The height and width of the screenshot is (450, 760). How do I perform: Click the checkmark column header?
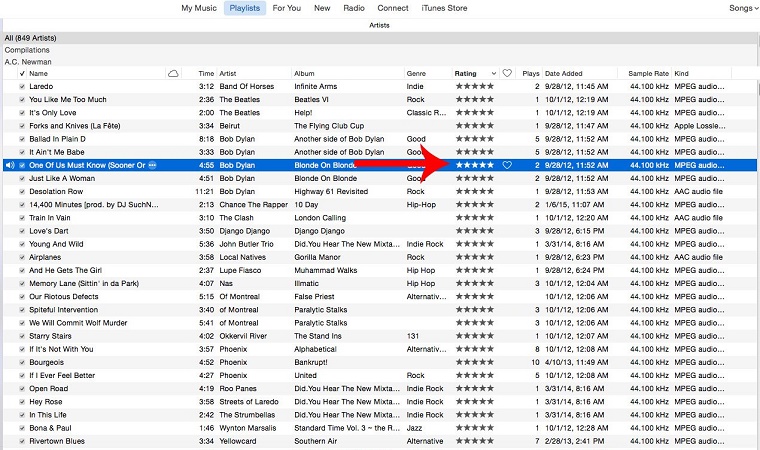[22, 74]
